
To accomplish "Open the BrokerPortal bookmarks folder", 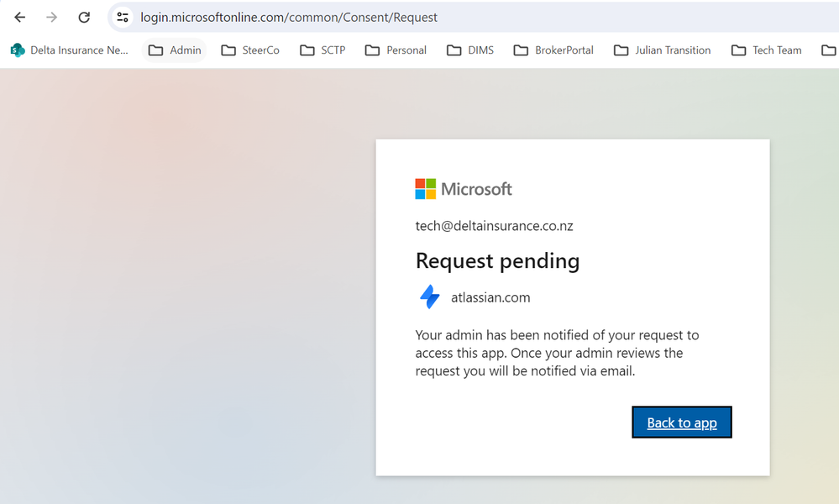I will tap(553, 50).
